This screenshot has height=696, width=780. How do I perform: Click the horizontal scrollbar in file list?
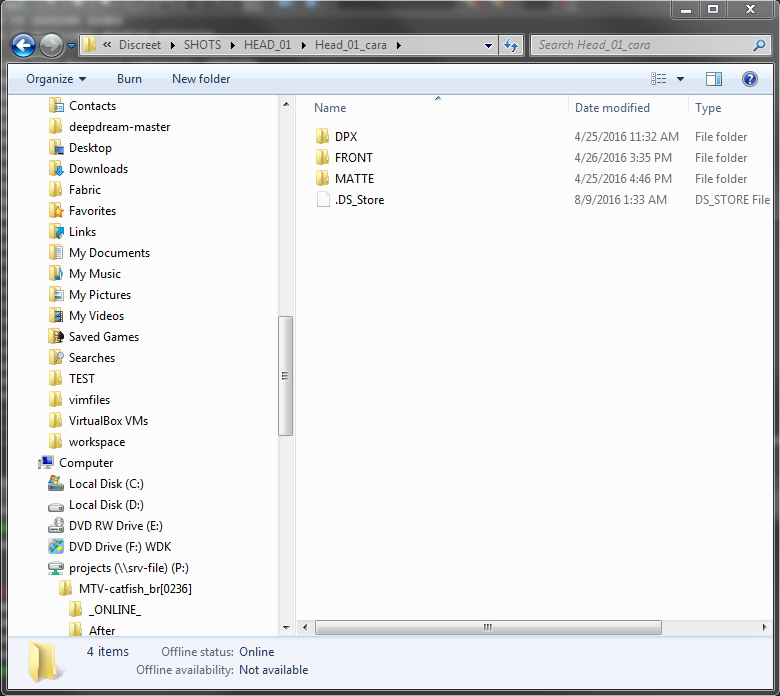tap(487, 628)
